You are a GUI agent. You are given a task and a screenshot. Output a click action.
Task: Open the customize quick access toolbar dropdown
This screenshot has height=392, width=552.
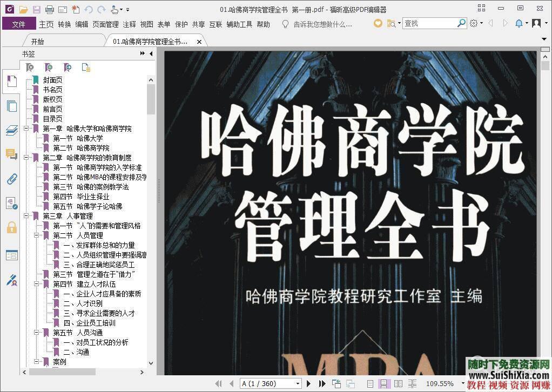[127, 10]
